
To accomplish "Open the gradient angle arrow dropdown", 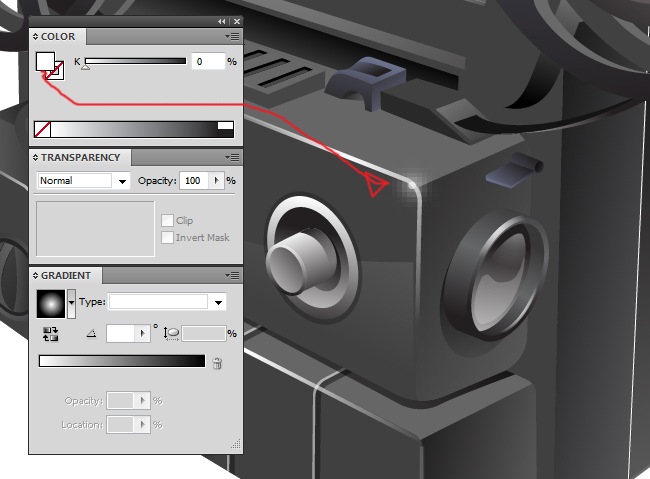I will click(143, 333).
